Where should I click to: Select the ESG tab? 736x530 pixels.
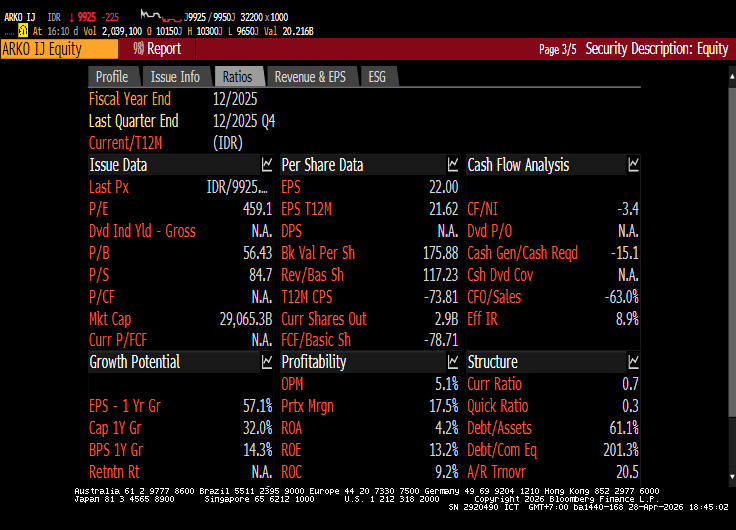point(377,77)
